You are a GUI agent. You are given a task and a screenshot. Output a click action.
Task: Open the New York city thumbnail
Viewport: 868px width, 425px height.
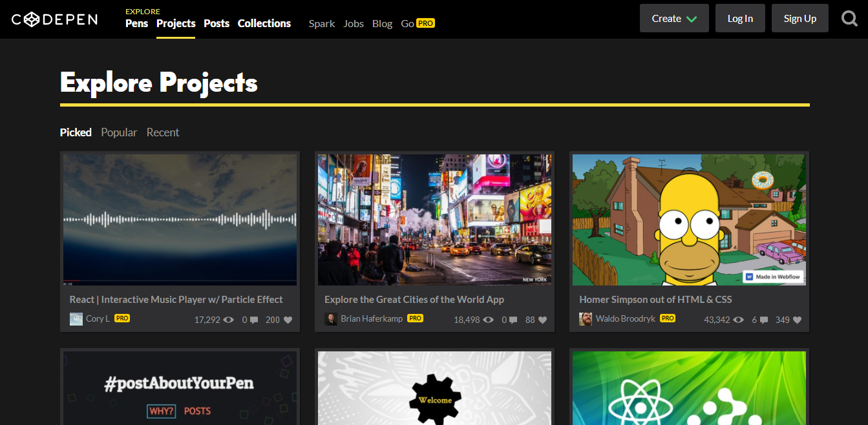point(434,220)
